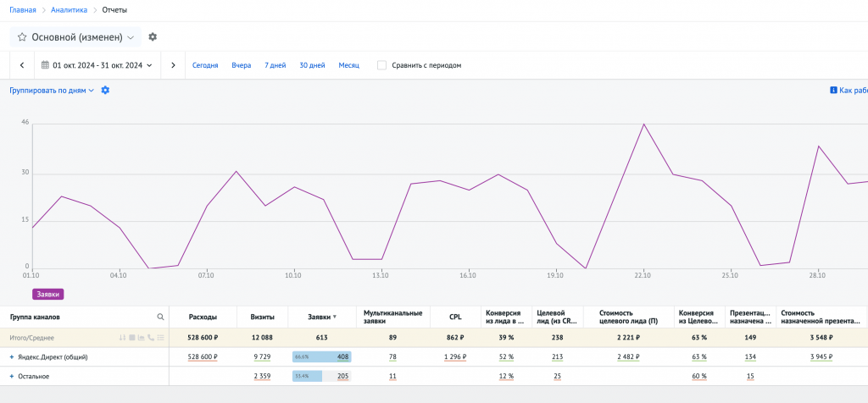Open the date range 01 окт. - 31 окт. picker

(97, 65)
